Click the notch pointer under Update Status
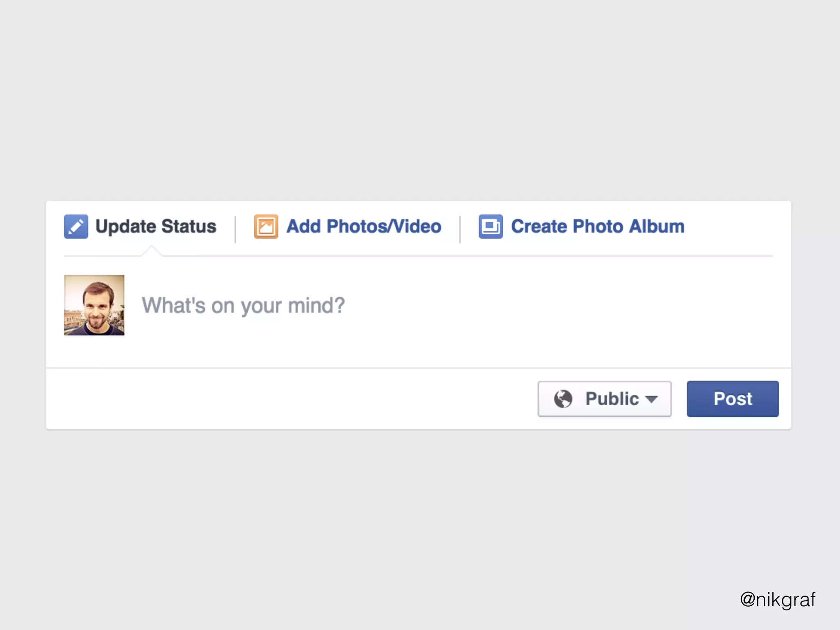The height and width of the screenshot is (630, 840). pos(151,251)
